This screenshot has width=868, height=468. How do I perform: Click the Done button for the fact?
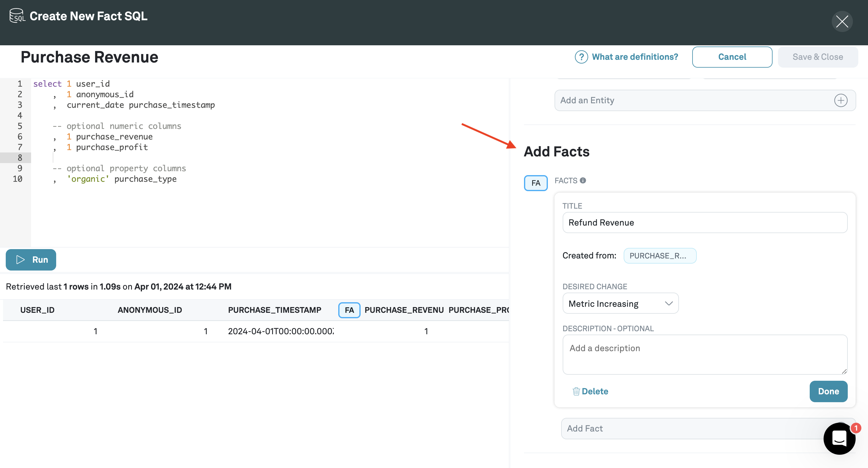[828, 391]
